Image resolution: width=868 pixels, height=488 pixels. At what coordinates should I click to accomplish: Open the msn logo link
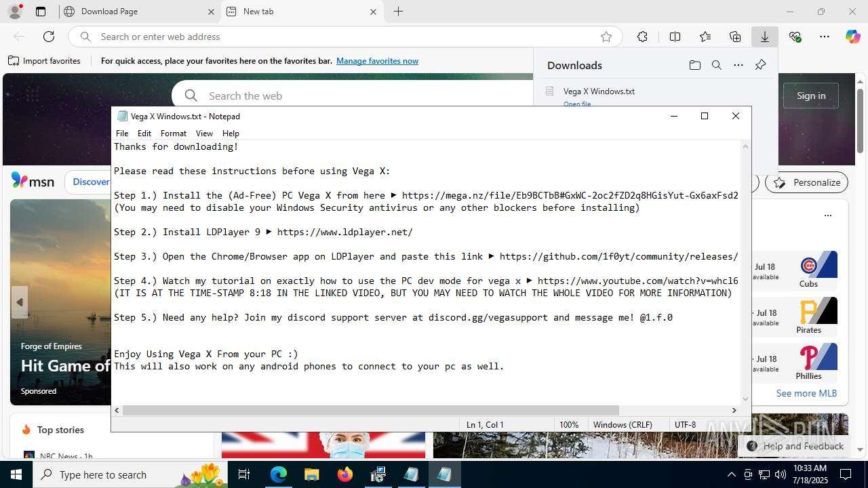[33, 181]
